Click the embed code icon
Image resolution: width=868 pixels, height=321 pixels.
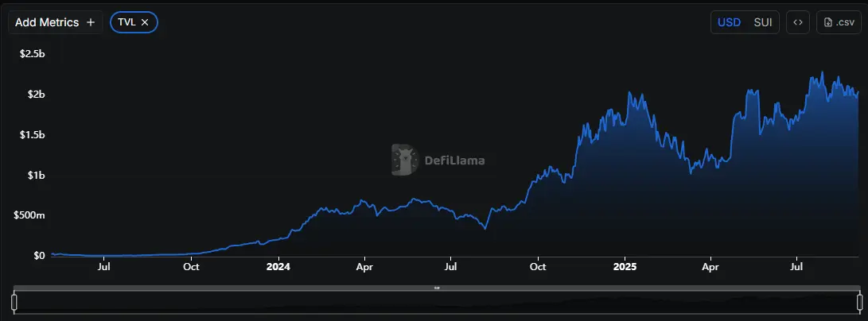[x=798, y=22]
